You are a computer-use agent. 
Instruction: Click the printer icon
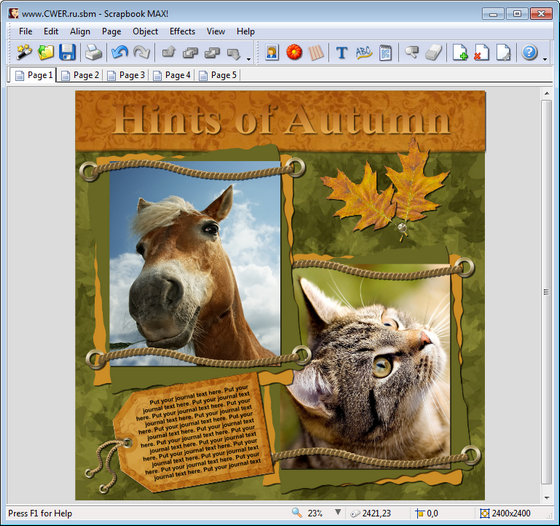(94, 52)
